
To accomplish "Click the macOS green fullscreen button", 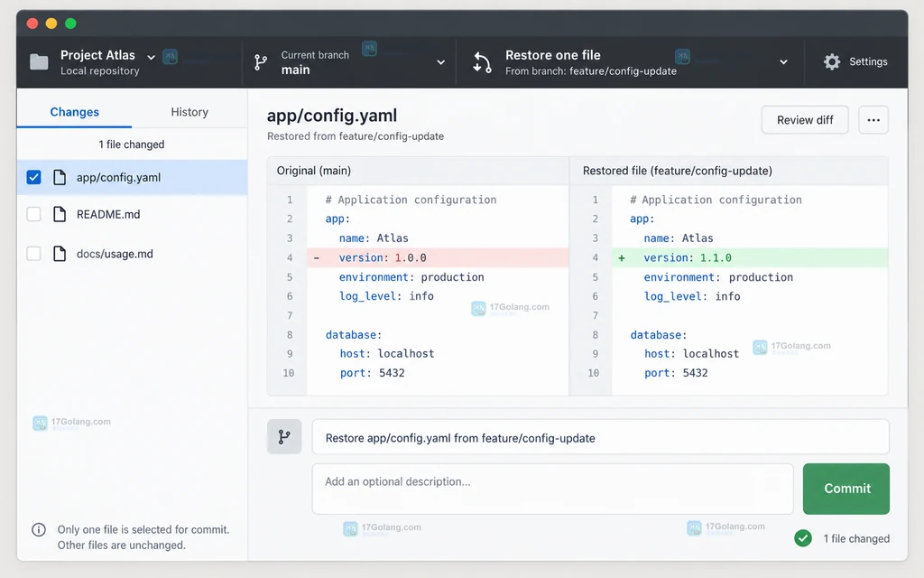I will coord(70,23).
